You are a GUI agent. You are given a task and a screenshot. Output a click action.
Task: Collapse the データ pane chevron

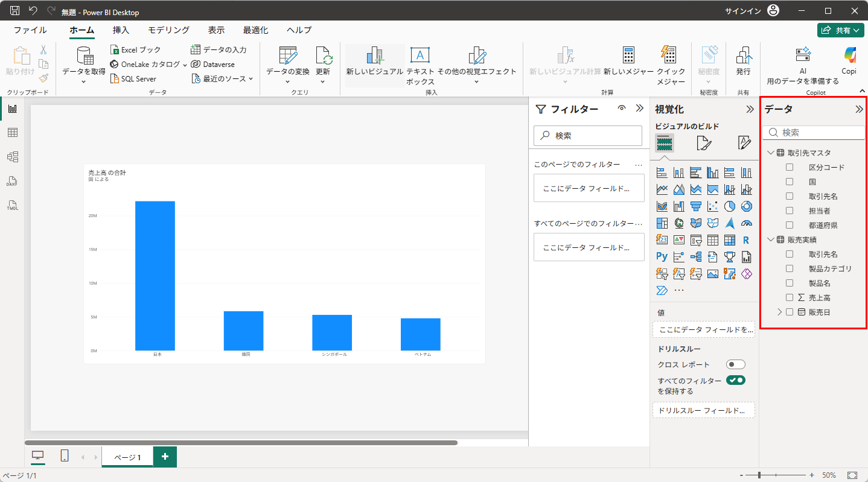[x=860, y=109]
